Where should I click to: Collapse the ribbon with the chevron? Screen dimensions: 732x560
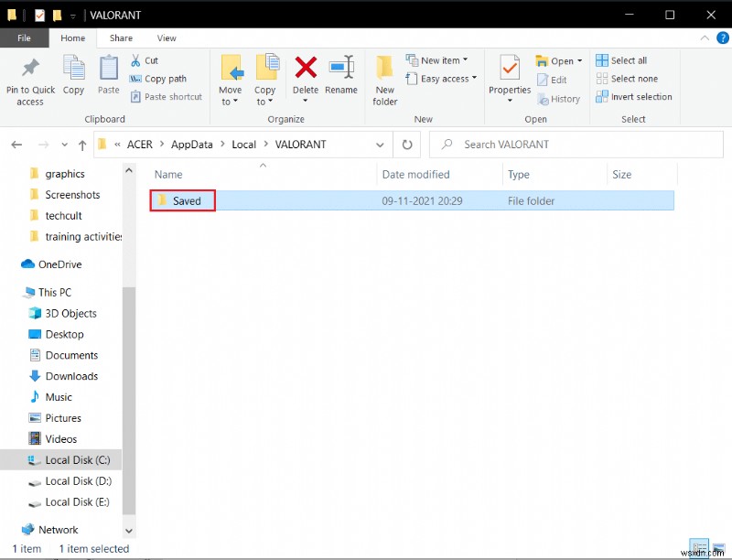[x=705, y=38]
